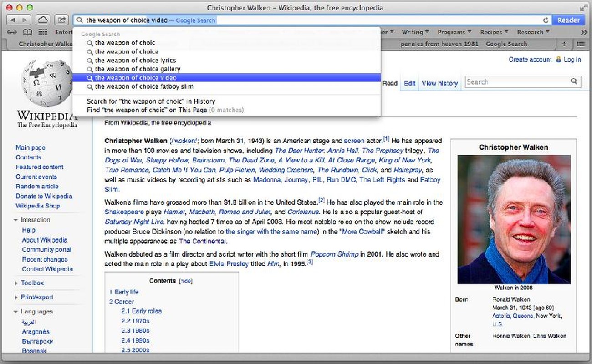The height and width of the screenshot is (364, 592).
Task: Open the Wikipedia Shop link
Action: click(x=37, y=206)
